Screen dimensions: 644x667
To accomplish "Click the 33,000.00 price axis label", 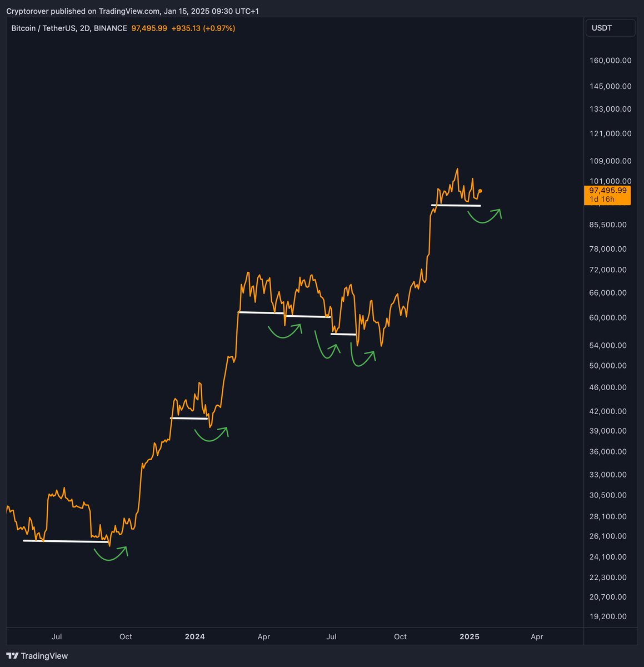I will pos(608,475).
